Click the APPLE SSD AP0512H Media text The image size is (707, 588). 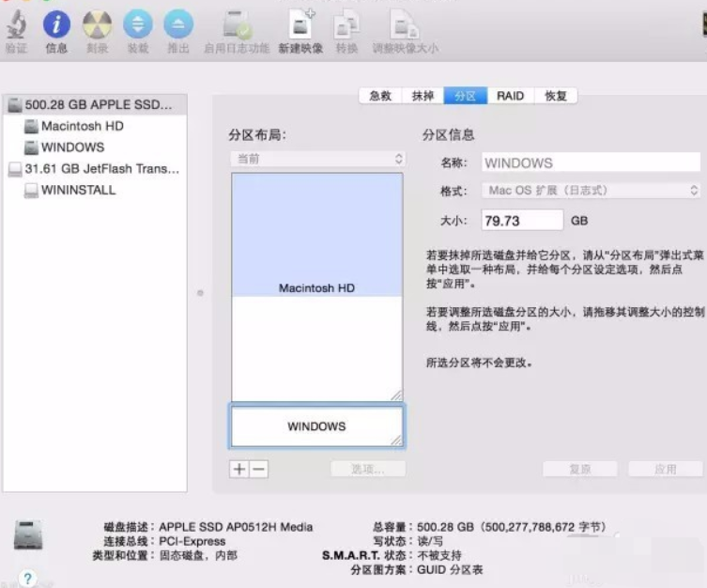(236, 527)
